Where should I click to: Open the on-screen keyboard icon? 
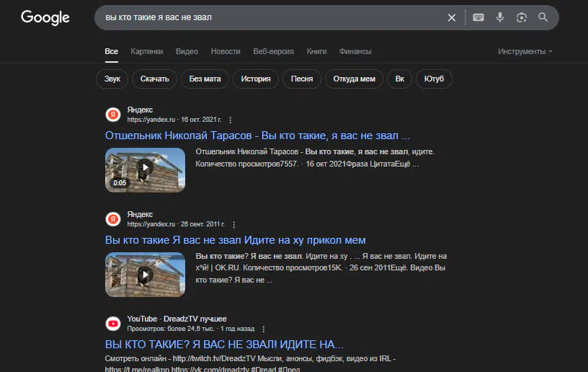[478, 17]
